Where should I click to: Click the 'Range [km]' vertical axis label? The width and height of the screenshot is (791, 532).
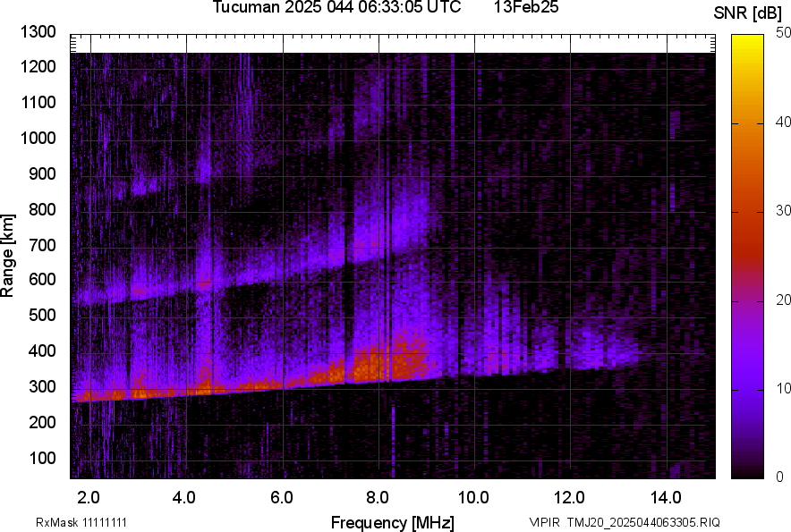[x=9, y=256]
